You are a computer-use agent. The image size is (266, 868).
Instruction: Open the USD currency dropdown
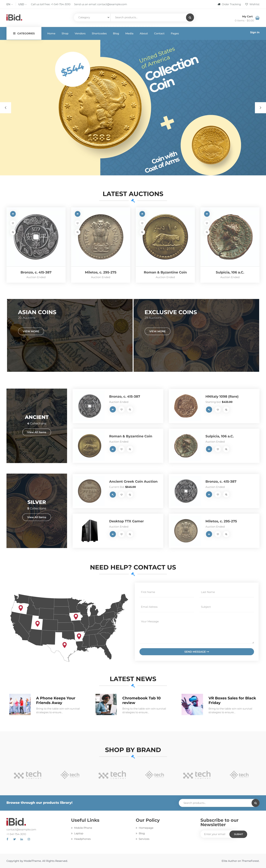point(22,4)
